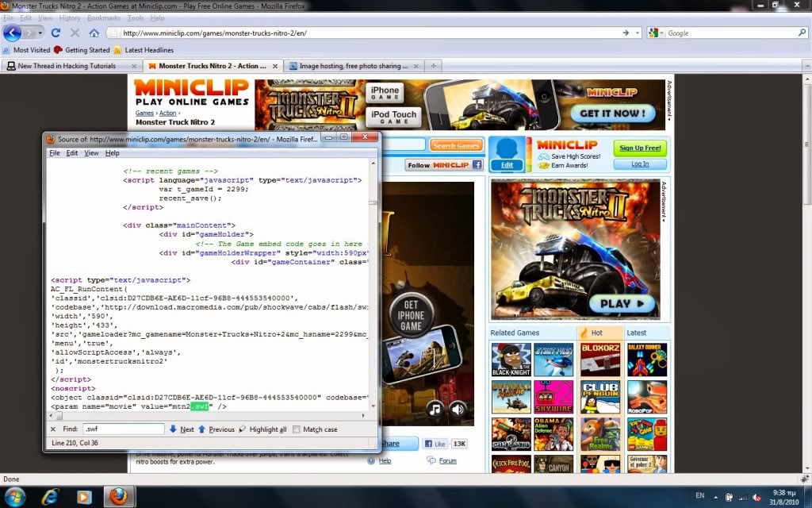Screen dimensions: 812x508
Task: Open the Action breadcrumb link
Action: tap(167, 113)
